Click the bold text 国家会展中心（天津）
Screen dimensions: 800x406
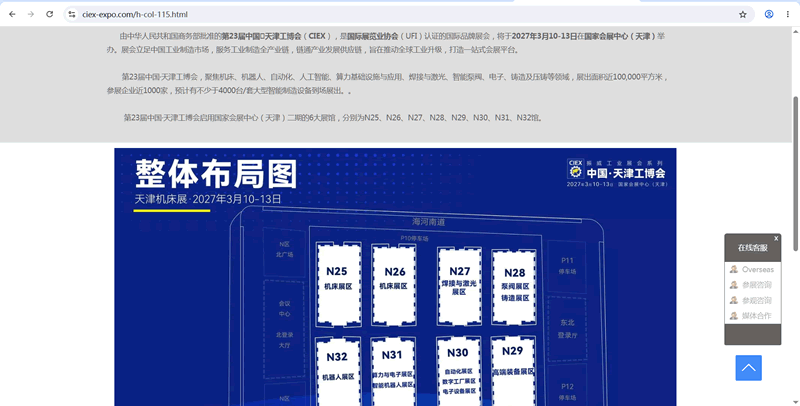coord(620,36)
